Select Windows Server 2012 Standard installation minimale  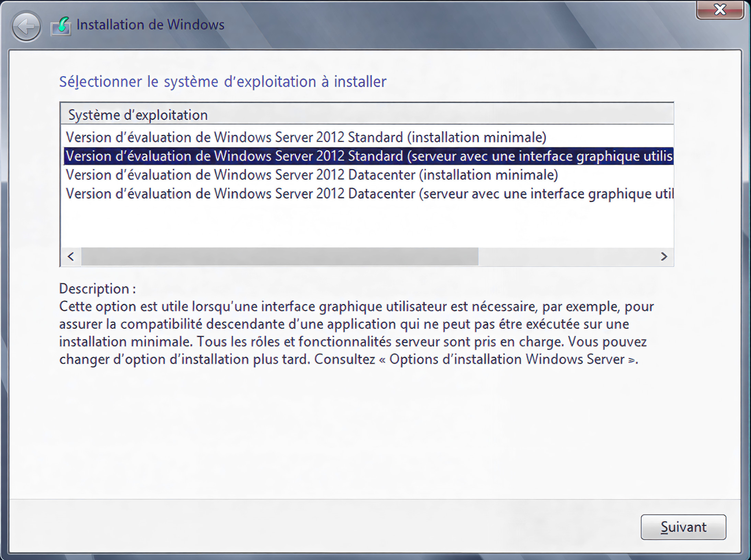pos(305,137)
